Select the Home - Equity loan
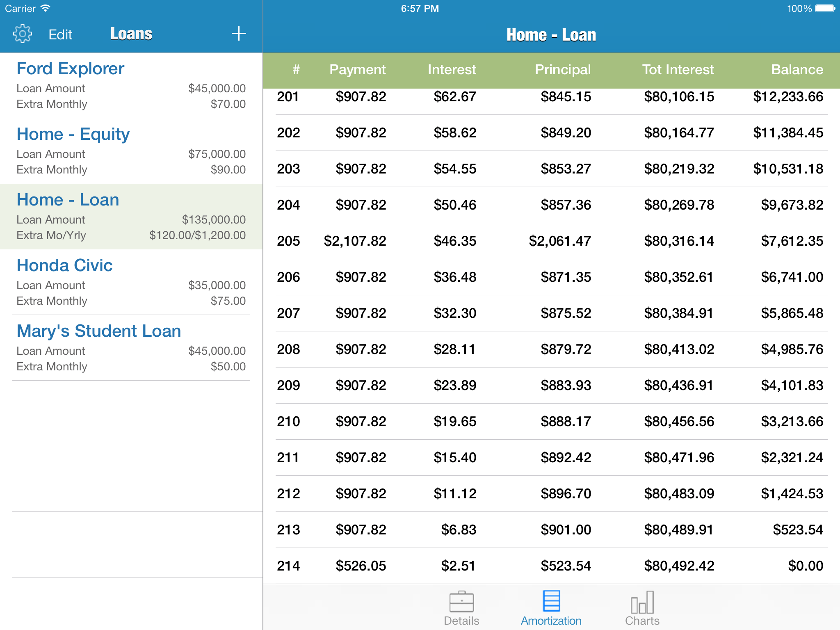The height and width of the screenshot is (630, 840). click(131, 151)
